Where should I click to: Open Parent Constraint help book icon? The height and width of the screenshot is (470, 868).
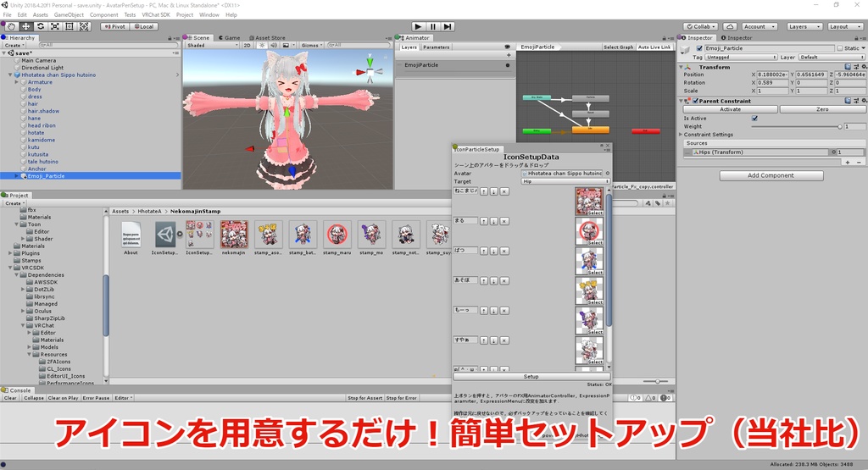[x=848, y=101]
